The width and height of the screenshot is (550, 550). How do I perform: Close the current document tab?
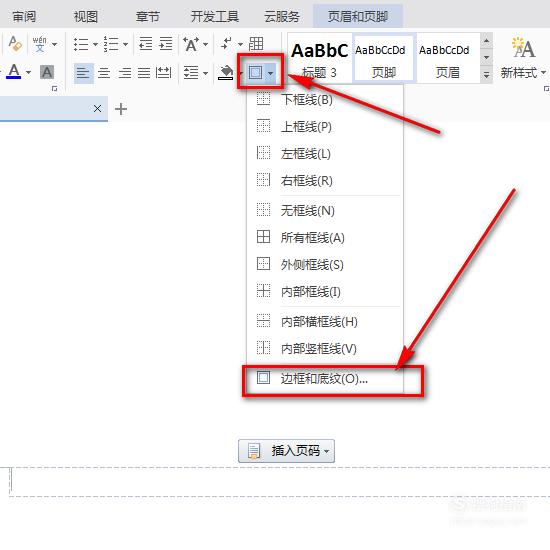(x=97, y=109)
